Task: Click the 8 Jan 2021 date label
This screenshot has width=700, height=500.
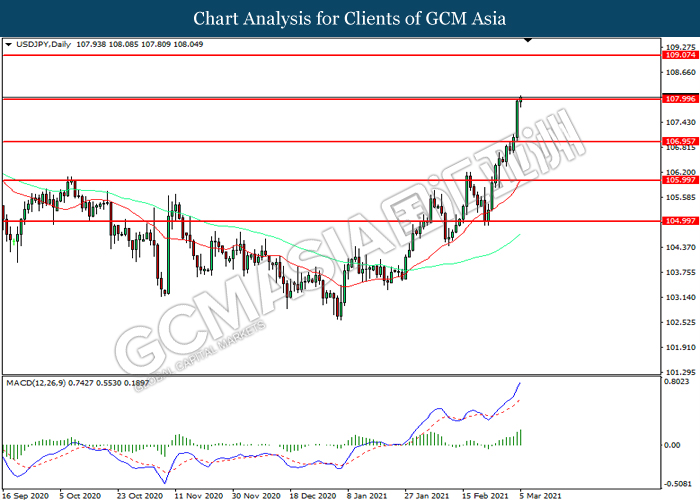Action: click(x=368, y=496)
